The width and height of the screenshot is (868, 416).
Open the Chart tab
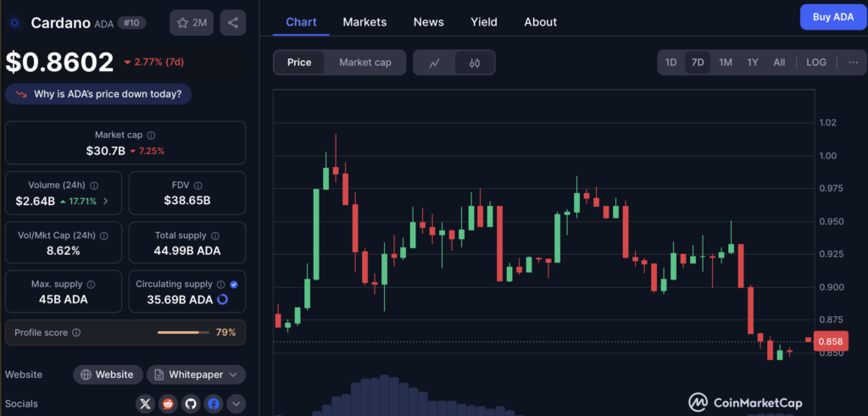tap(301, 22)
